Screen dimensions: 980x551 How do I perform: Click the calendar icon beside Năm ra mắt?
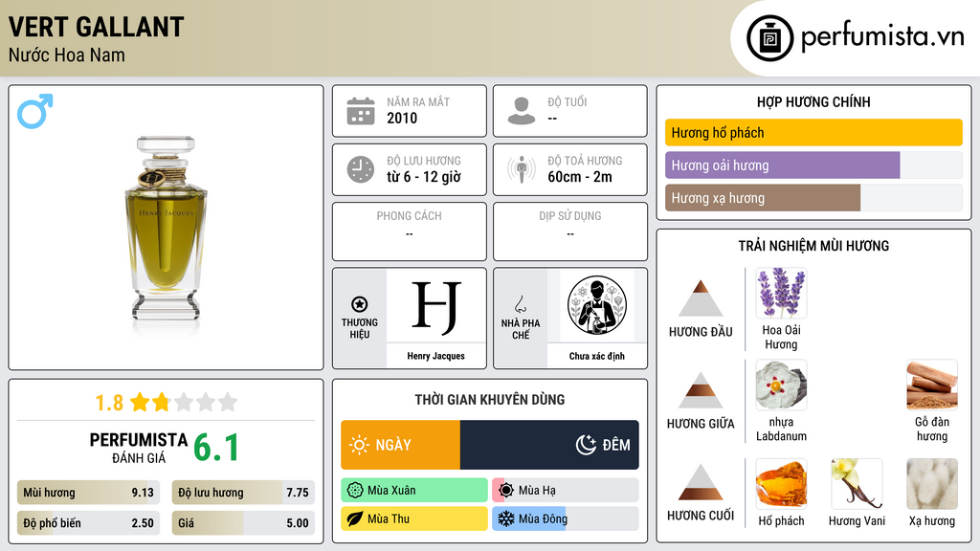pos(361,111)
